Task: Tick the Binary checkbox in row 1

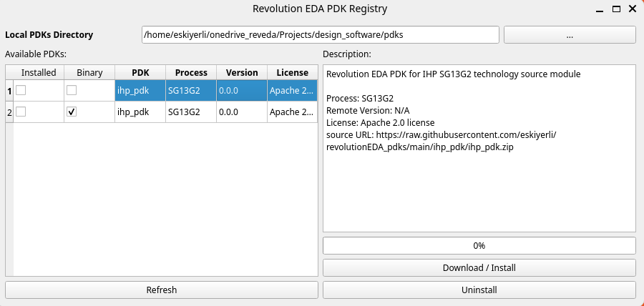Action: (72, 90)
